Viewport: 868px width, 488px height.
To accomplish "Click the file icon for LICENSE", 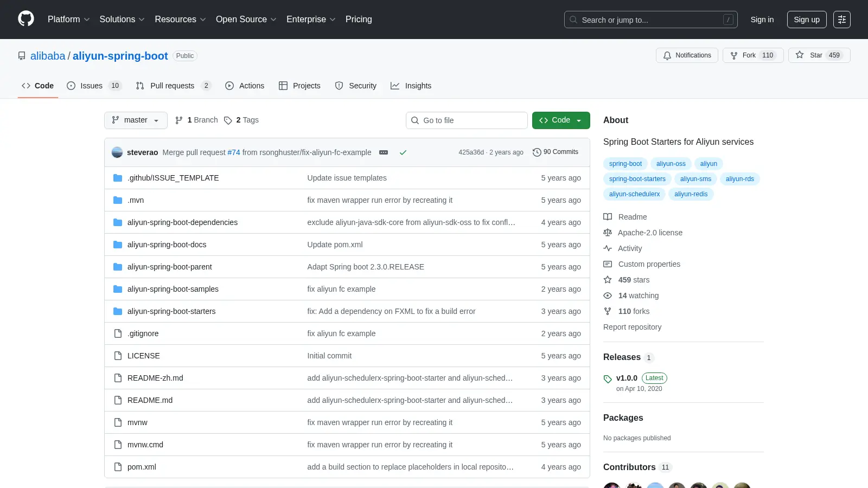I will (x=118, y=356).
